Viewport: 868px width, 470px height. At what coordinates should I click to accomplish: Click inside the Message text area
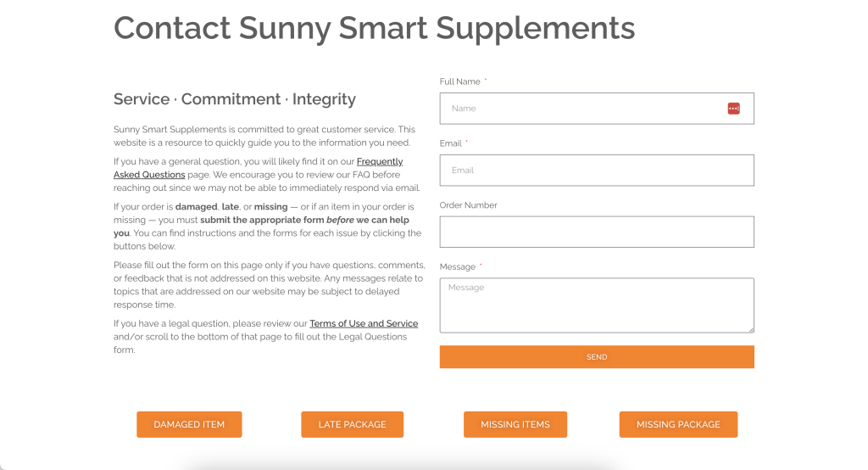[x=597, y=305]
